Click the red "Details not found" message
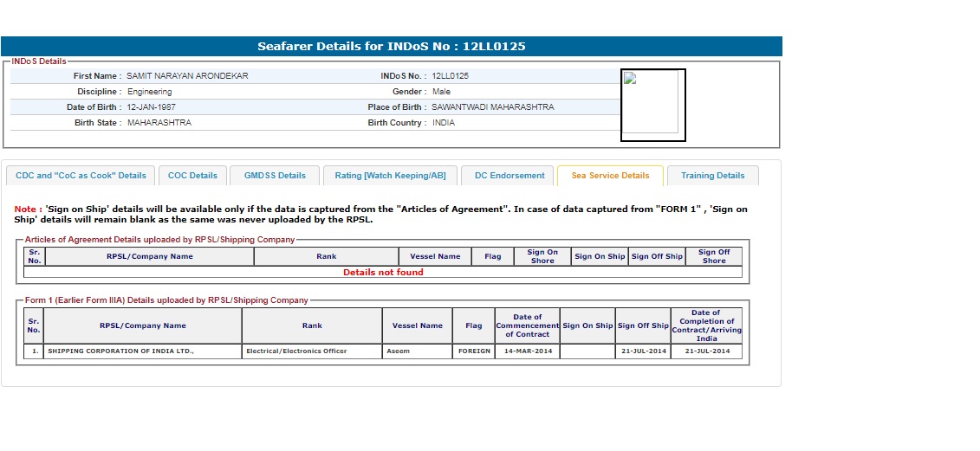980x451 pixels. (383, 272)
